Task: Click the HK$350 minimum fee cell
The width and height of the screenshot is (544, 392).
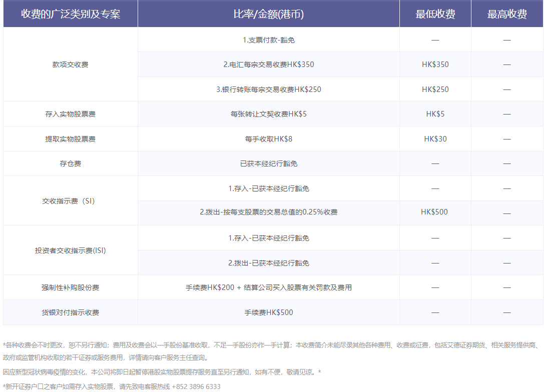Action: click(434, 64)
